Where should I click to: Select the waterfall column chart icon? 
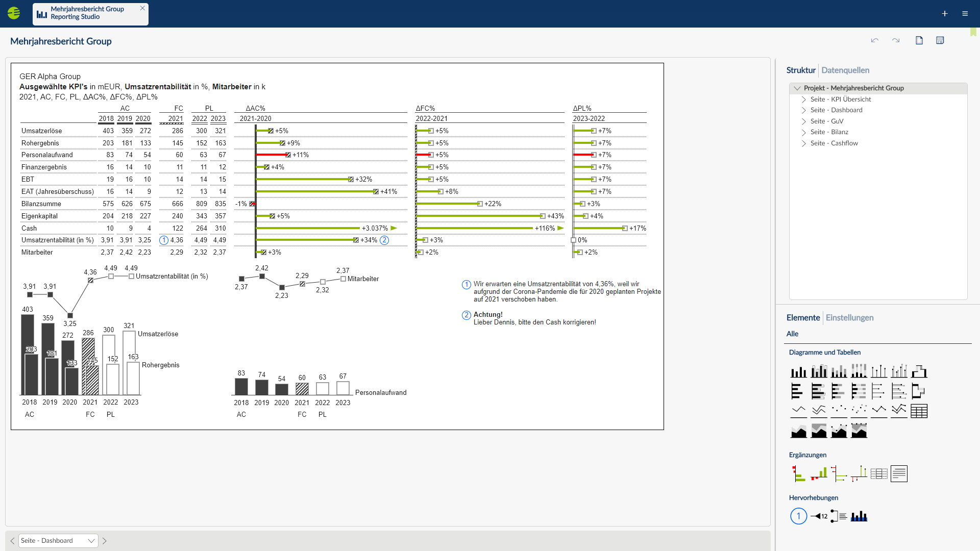(919, 371)
